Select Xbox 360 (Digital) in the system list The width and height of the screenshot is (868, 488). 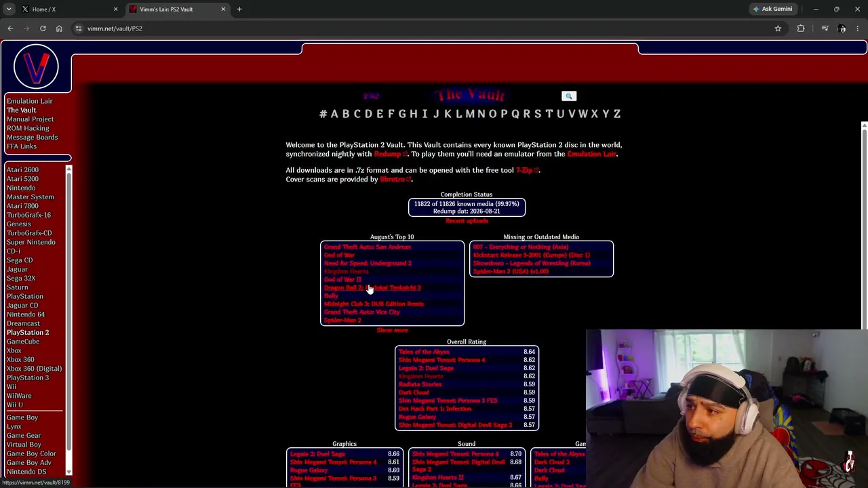pos(34,369)
